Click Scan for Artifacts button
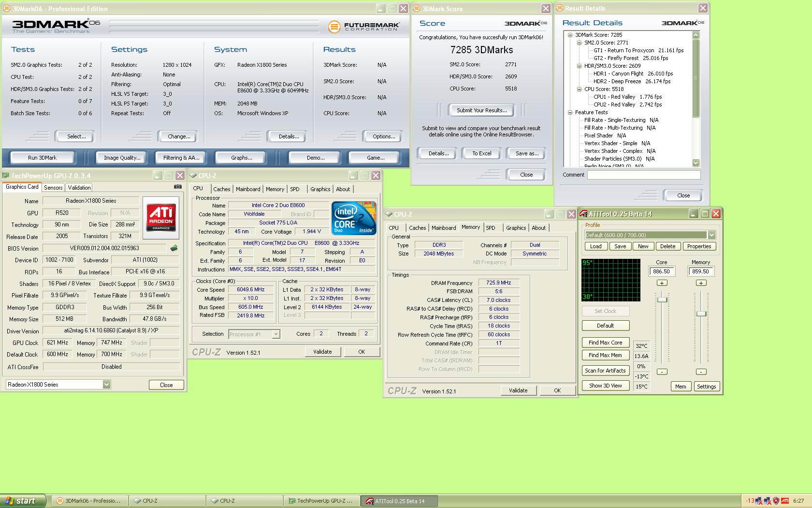The width and height of the screenshot is (812, 508). (x=606, y=371)
